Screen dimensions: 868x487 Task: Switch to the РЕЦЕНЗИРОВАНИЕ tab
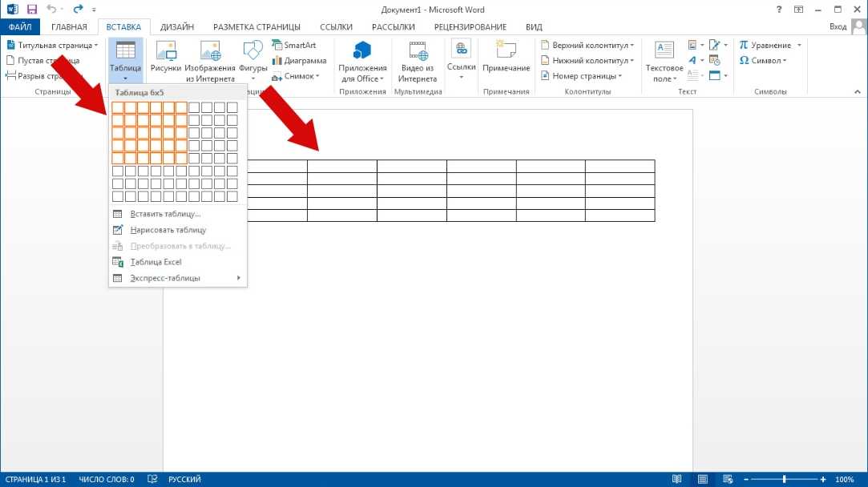click(470, 26)
